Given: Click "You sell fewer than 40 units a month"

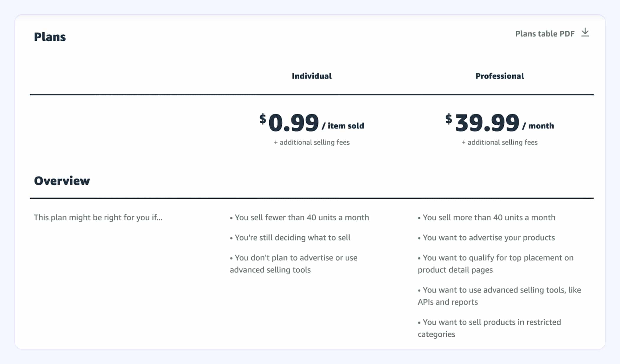Looking at the screenshot, I should click(x=299, y=218).
